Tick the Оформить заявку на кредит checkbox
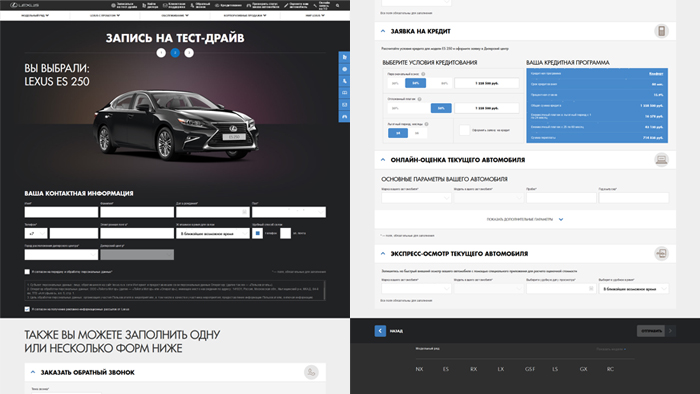The height and width of the screenshot is (394, 700). click(x=465, y=130)
